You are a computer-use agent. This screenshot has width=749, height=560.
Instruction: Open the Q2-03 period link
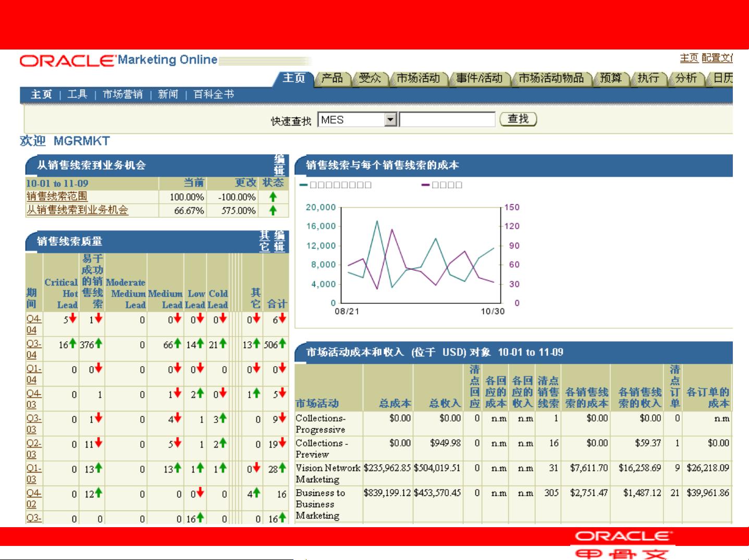[x=33, y=449]
